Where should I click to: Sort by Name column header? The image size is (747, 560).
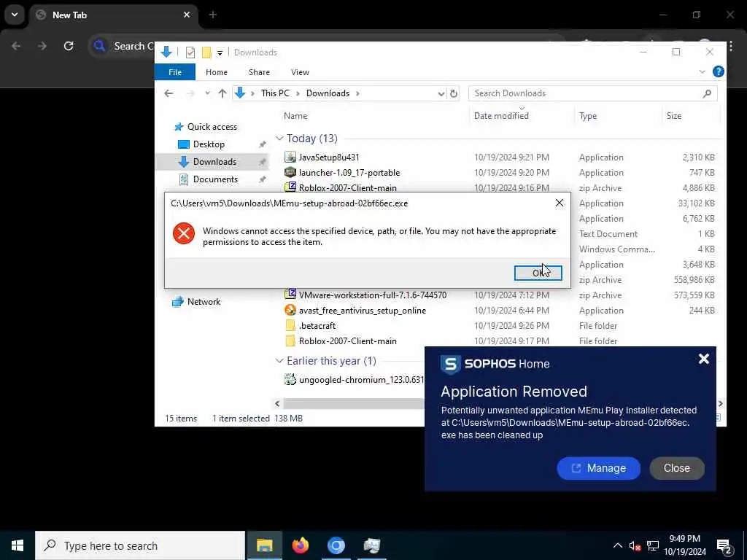(295, 116)
